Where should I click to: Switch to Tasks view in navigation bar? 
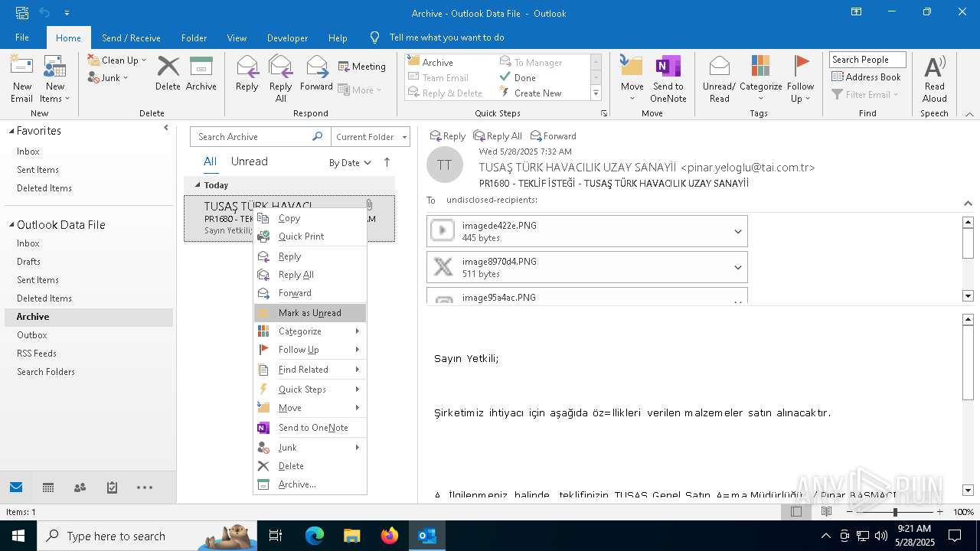(x=112, y=487)
